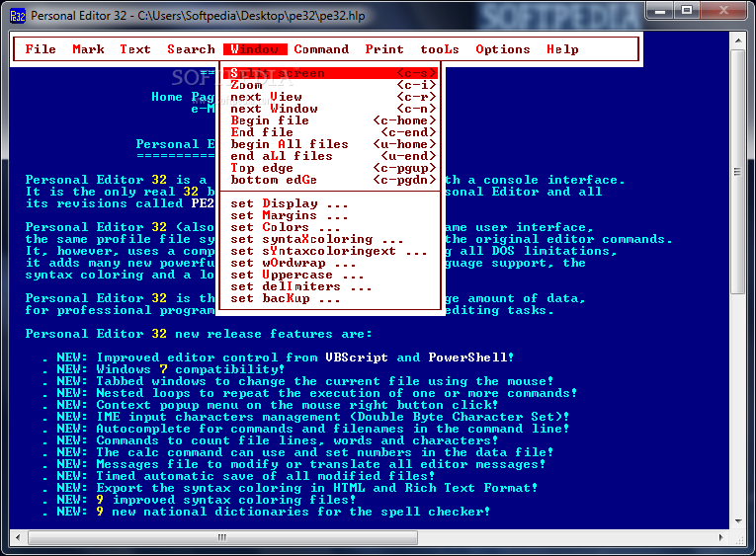
Task: Choose Zoom menu entry
Action: pyautogui.click(x=330, y=85)
